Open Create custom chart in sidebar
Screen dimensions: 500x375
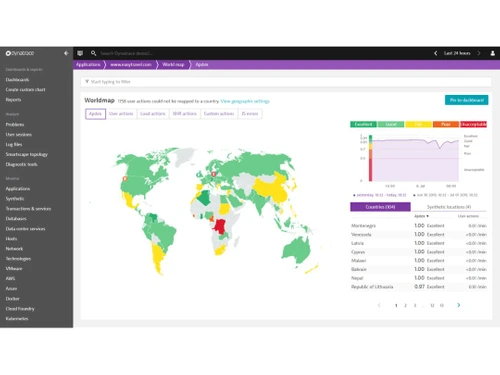pyautogui.click(x=25, y=90)
